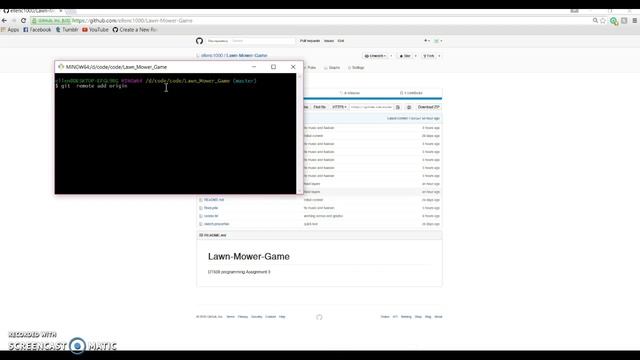Click the README.md panel header
640x360 pixels.
click(319, 236)
